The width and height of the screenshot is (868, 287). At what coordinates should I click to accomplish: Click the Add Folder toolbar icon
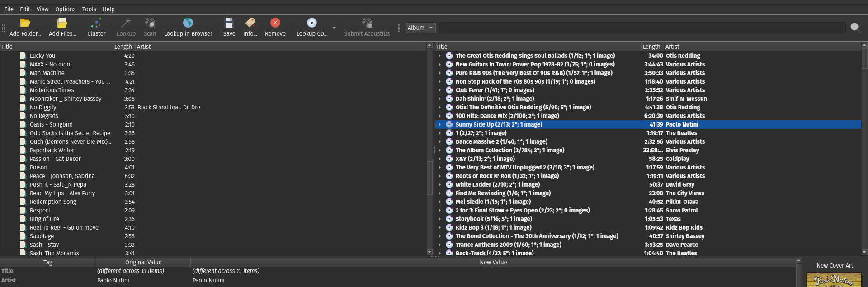click(x=25, y=23)
